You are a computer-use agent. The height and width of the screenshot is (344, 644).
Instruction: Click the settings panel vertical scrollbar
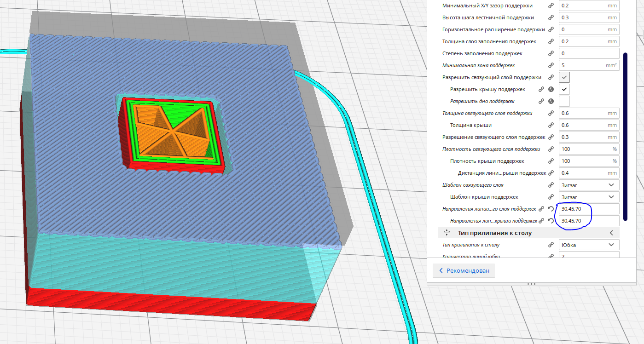coord(626,137)
